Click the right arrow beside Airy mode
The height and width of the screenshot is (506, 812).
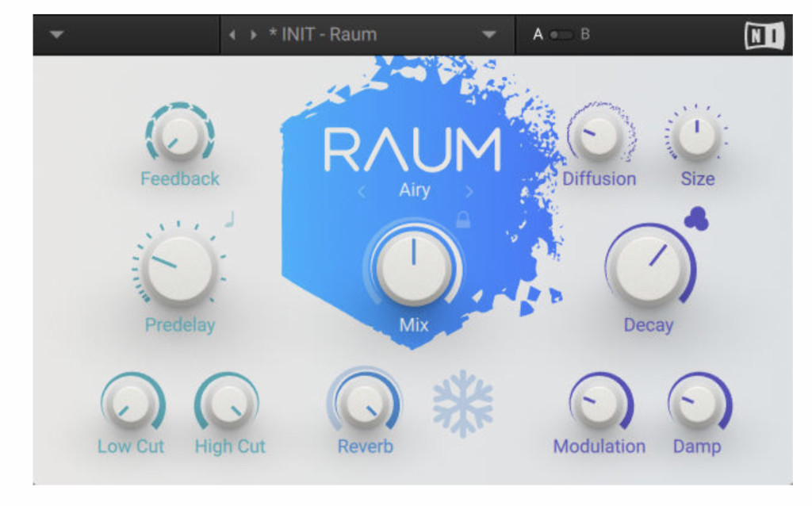click(469, 191)
